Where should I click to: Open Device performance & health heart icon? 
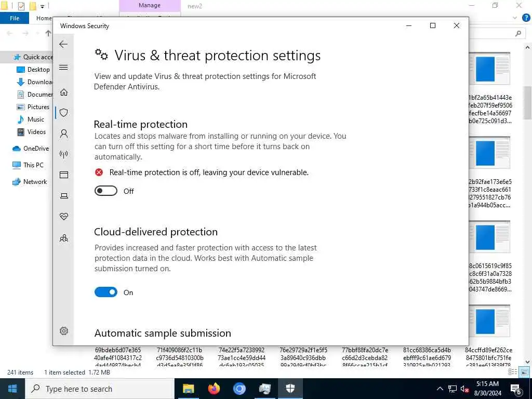coord(63,217)
